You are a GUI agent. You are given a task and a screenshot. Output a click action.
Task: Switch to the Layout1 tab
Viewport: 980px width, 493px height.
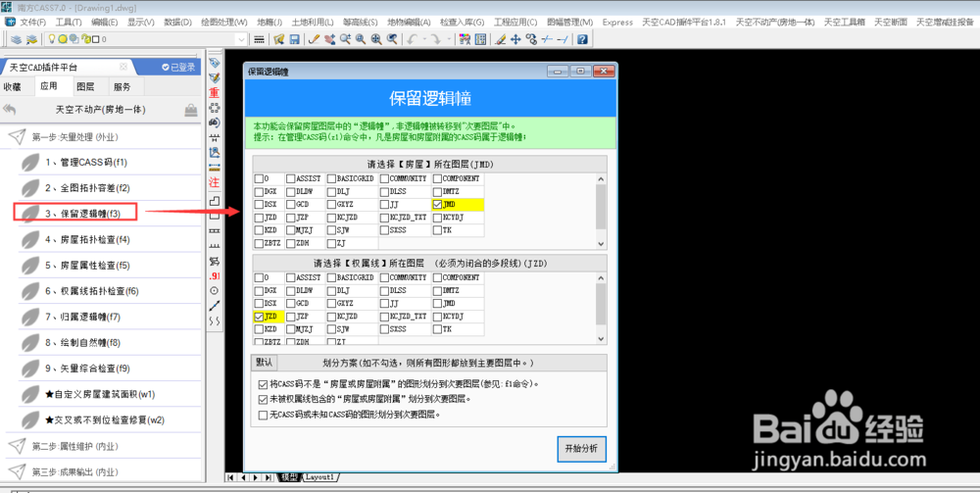click(321, 477)
